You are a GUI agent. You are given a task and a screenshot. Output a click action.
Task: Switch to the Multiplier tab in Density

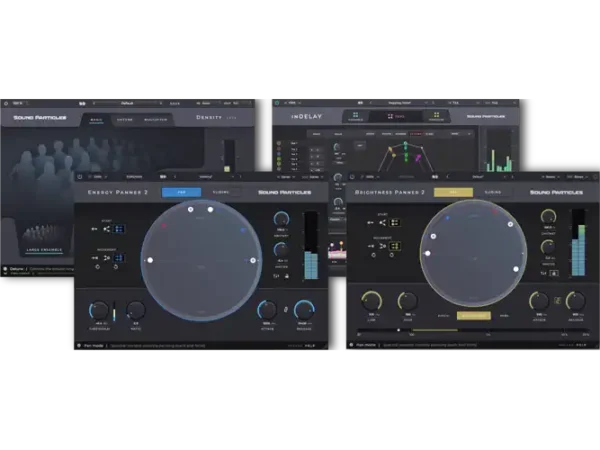click(155, 120)
